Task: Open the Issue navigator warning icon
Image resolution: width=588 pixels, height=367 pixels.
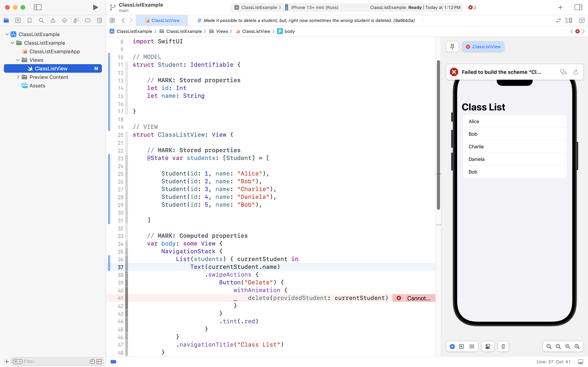Action: tap(53, 20)
